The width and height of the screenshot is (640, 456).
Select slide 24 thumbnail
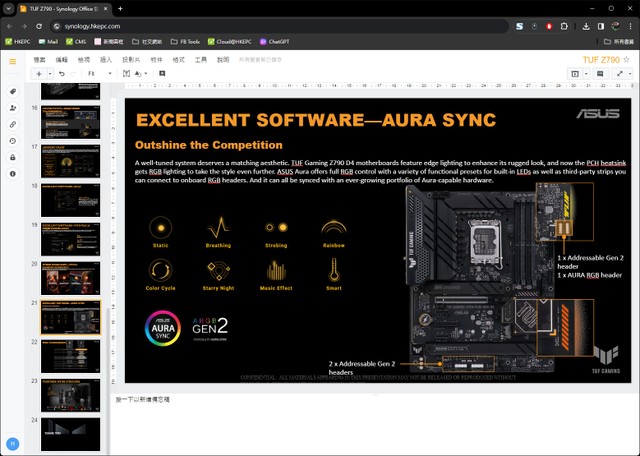pyautogui.click(x=70, y=434)
